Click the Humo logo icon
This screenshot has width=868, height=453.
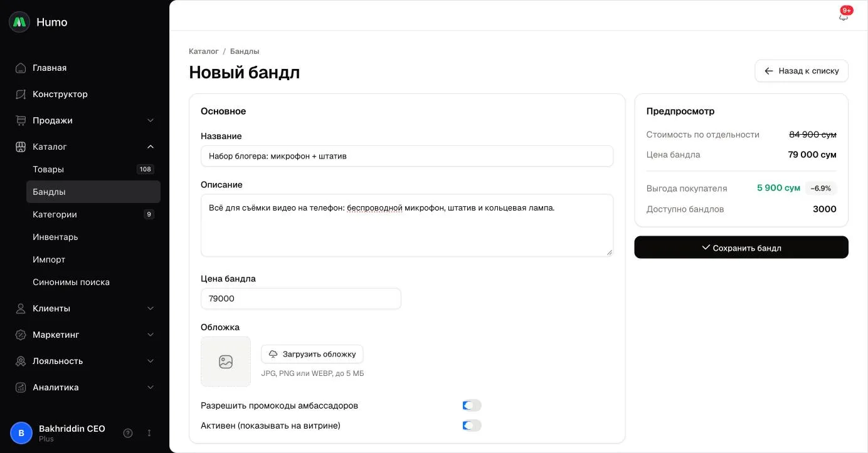click(x=19, y=22)
